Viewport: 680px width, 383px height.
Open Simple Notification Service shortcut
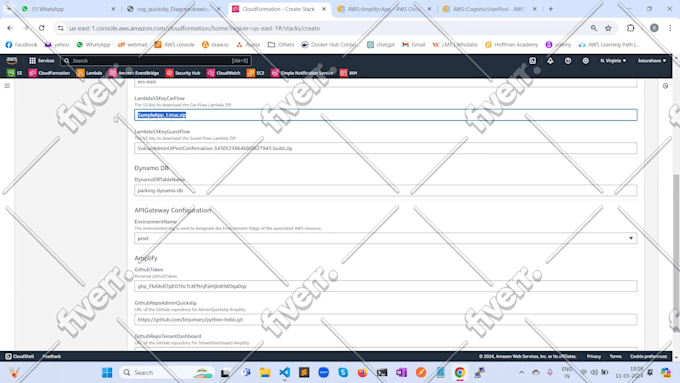[x=302, y=73]
